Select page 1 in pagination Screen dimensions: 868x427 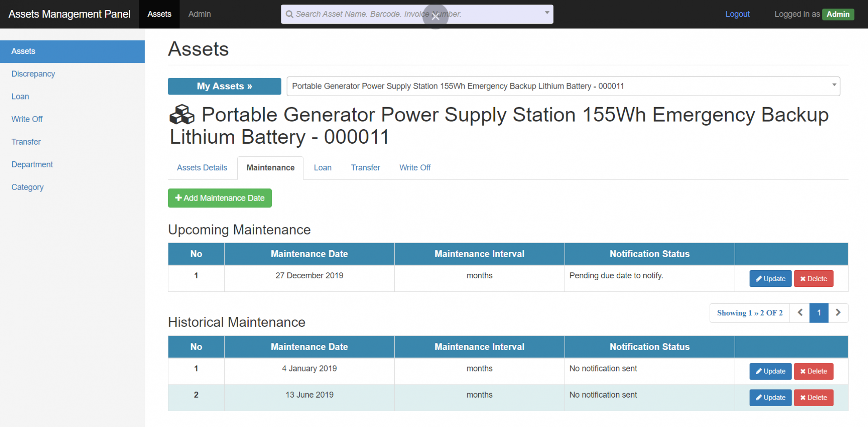[x=818, y=313]
